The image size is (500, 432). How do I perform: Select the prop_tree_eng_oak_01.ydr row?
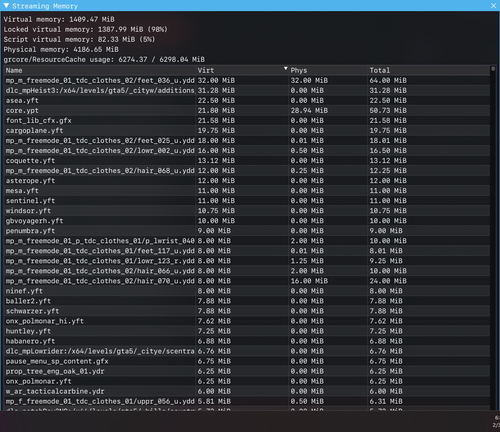(x=247, y=371)
